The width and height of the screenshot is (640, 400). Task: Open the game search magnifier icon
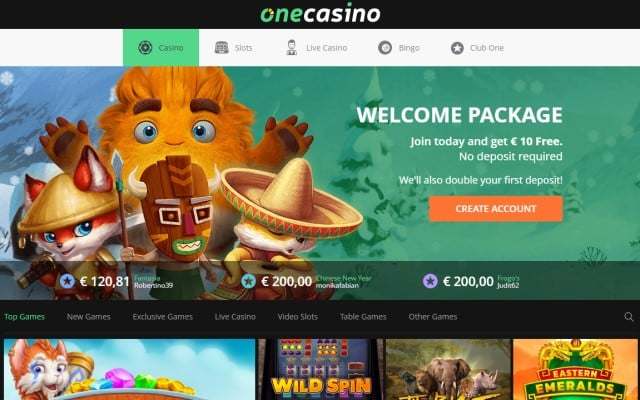point(629,317)
